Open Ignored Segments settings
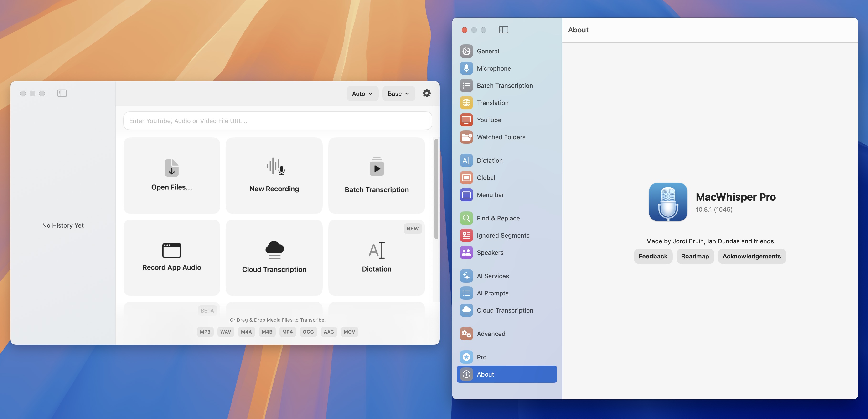Screen dimensions: 868x419 [507, 235]
